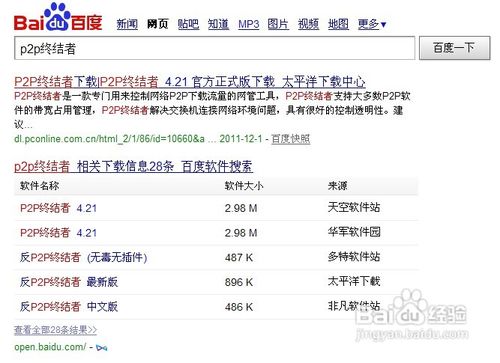Open the 百度快照 cached link
500x363 pixels.
pyautogui.click(x=291, y=139)
